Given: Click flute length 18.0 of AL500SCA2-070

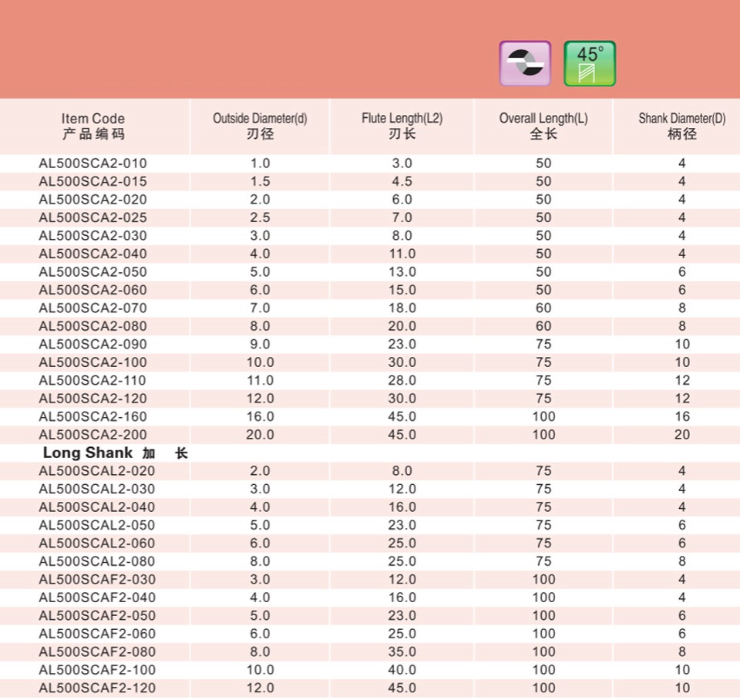Looking at the screenshot, I should coord(402,308).
